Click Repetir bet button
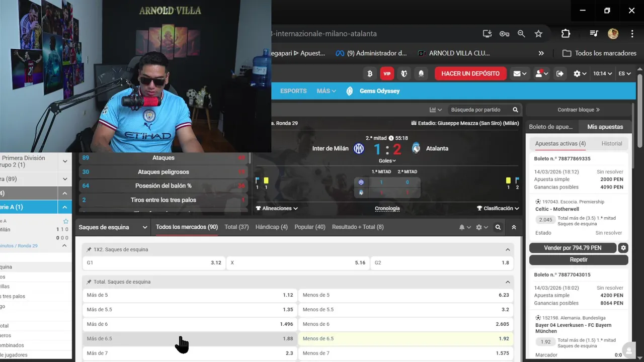 [x=579, y=260]
